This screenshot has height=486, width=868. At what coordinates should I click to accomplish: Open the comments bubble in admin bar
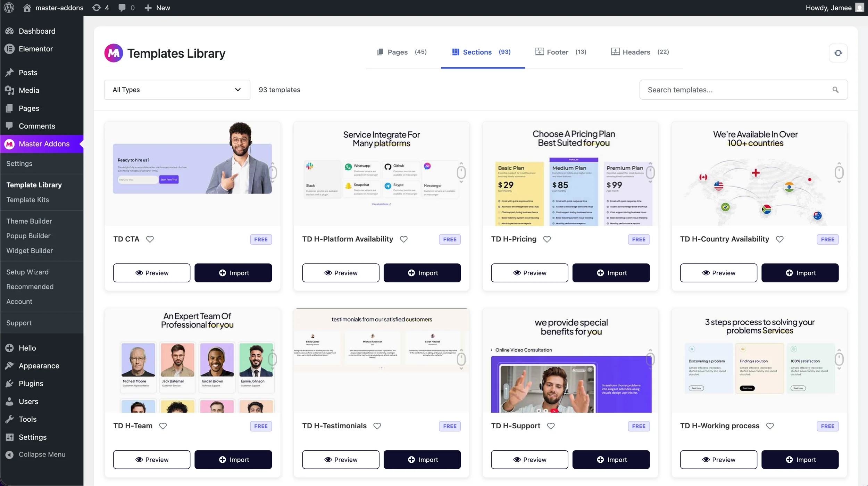pos(126,8)
